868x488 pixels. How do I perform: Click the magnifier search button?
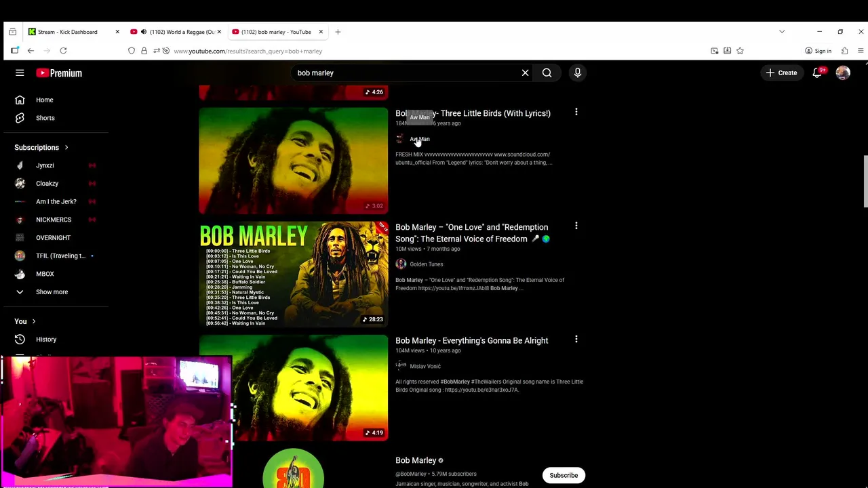point(547,73)
